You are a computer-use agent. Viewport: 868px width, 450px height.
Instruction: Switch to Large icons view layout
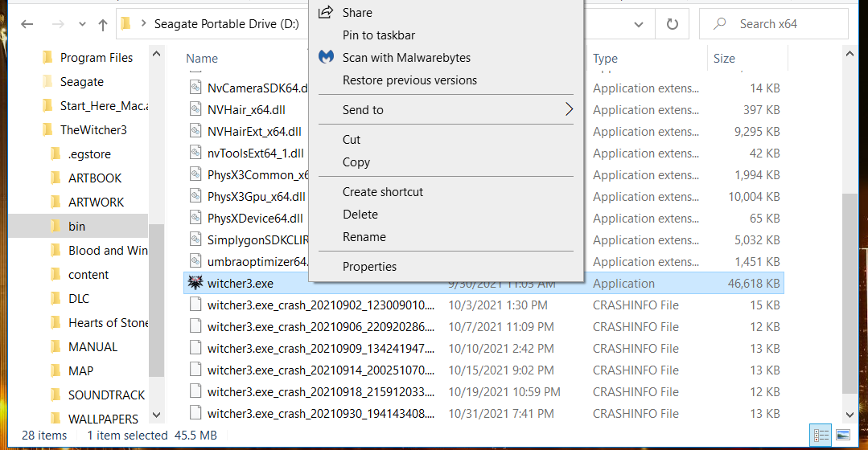[x=843, y=436]
